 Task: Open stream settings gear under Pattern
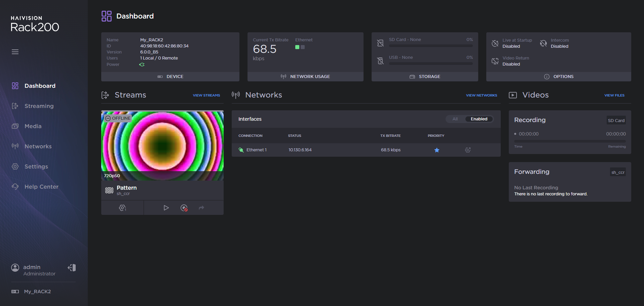(x=122, y=208)
